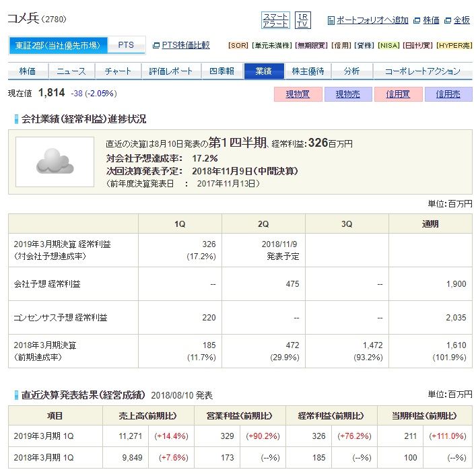The image size is (476, 476).
Task: Open the コーポレートアクション tab
Action: (422, 71)
